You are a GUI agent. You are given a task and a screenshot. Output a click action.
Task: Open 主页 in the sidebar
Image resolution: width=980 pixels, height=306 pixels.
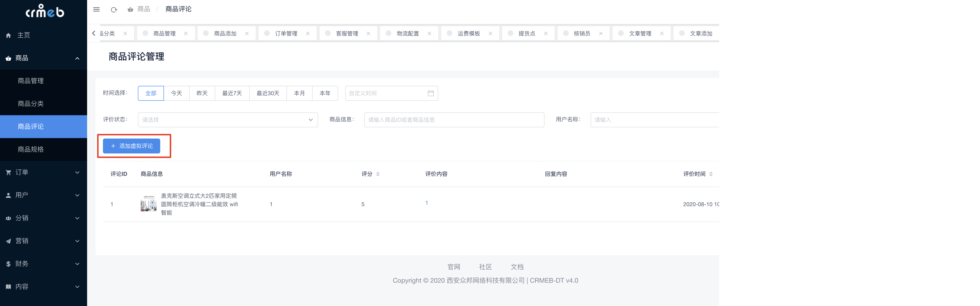[x=43, y=35]
